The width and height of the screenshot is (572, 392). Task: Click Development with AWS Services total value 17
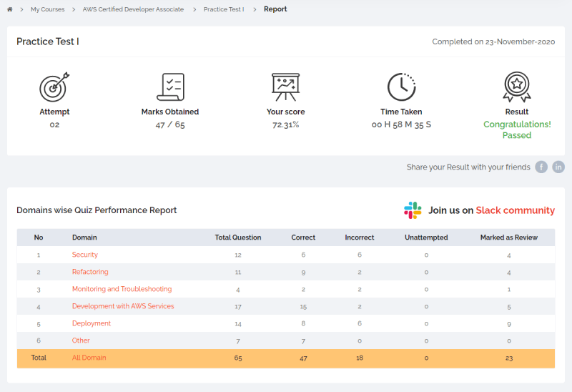point(238,307)
